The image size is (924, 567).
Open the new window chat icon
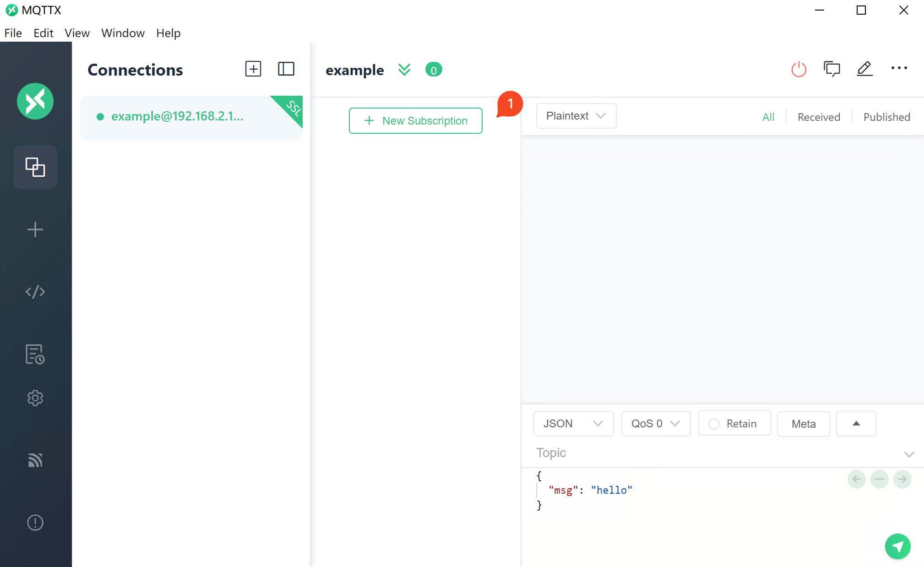tap(832, 69)
